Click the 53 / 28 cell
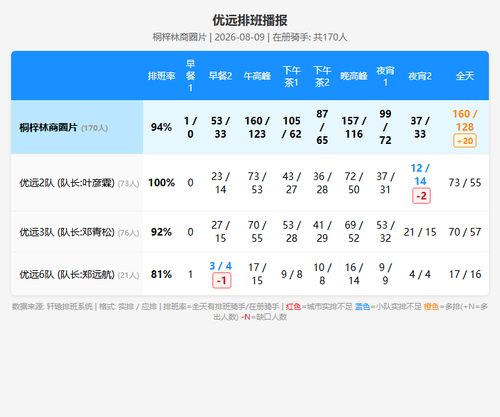Screen dimensions: 500x417 coord(292,232)
